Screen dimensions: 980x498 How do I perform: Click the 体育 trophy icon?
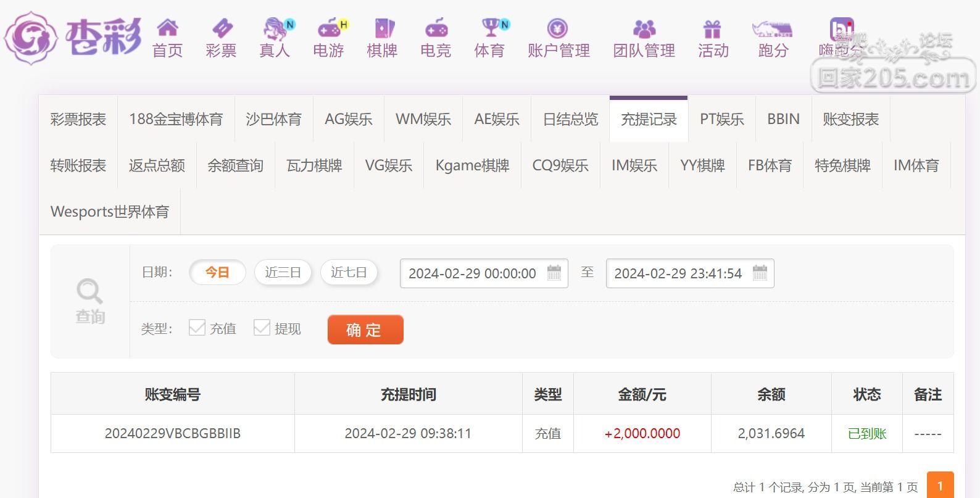point(490,28)
